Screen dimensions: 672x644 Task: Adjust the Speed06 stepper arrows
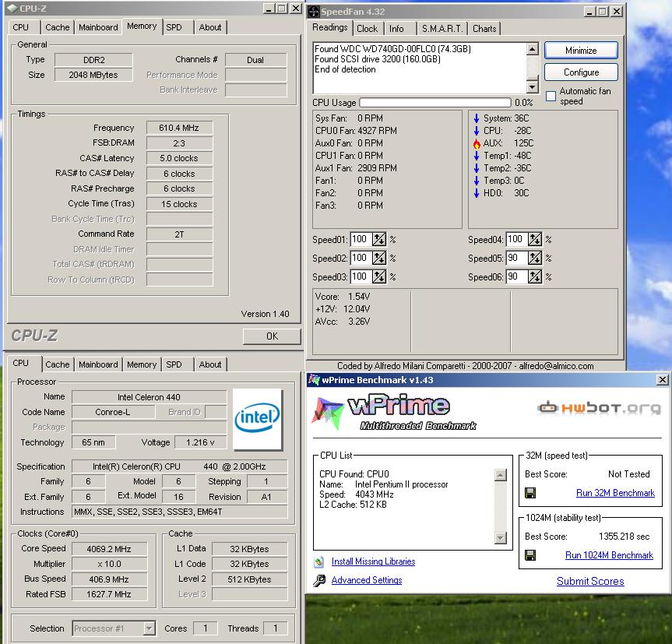coord(534,276)
